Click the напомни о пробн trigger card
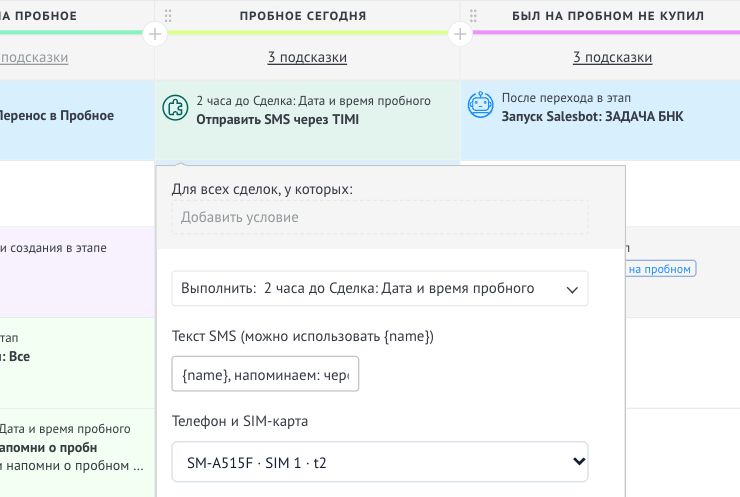Image resolution: width=740 pixels, height=497 pixels. [x=77, y=453]
